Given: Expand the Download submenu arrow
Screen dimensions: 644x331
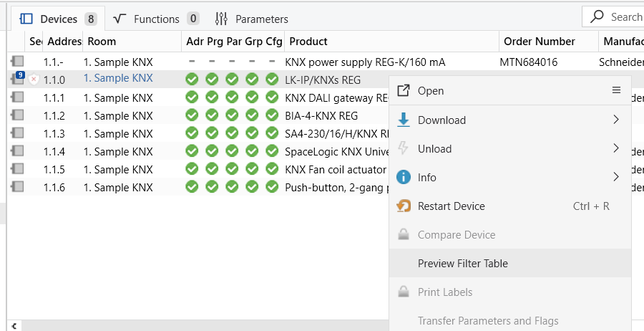Looking at the screenshot, I should point(616,120).
